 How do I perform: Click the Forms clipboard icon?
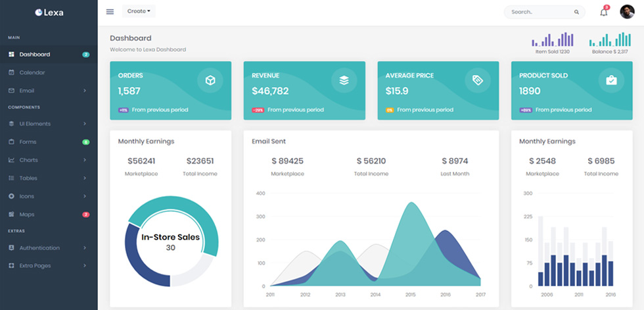(12, 142)
